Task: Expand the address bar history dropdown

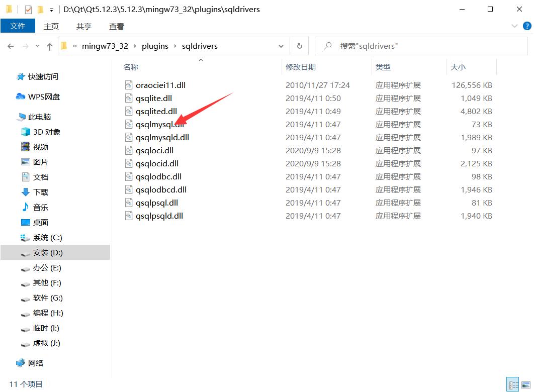Action: (281, 46)
